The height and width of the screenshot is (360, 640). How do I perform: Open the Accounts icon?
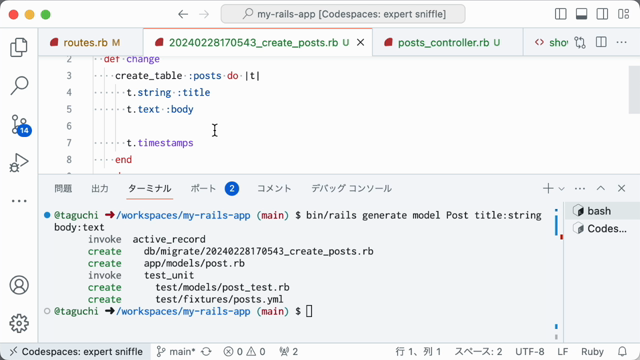(x=19, y=285)
